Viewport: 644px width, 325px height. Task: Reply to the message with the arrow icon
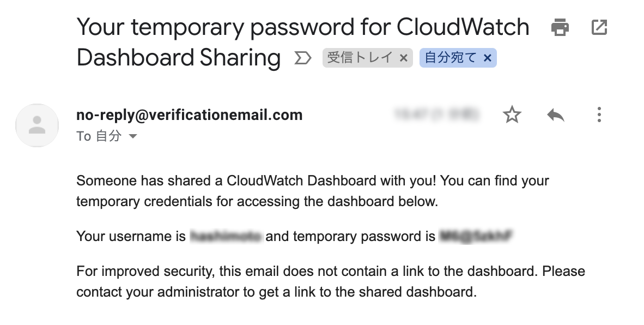pos(555,115)
